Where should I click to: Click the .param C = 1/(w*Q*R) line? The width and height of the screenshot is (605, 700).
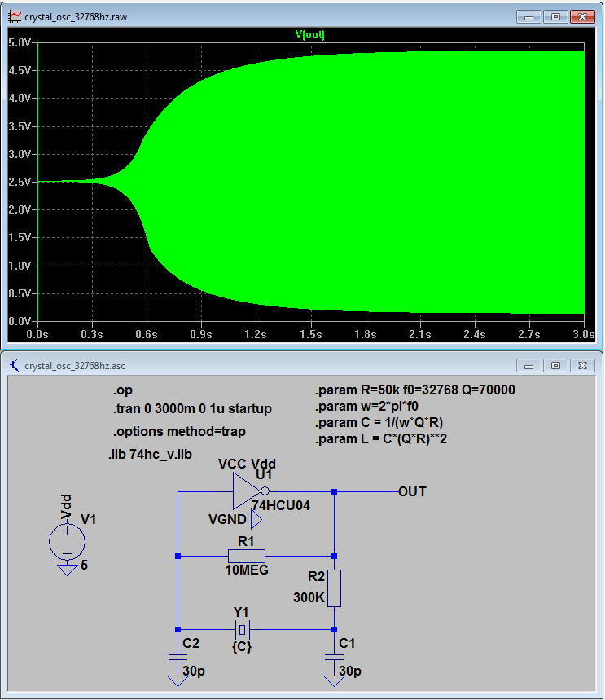pos(379,423)
